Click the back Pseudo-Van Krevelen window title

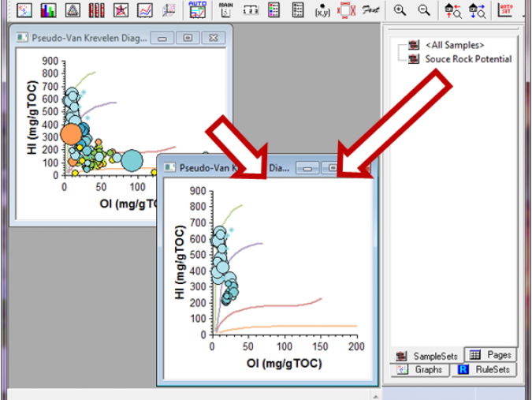pyautogui.click(x=89, y=38)
